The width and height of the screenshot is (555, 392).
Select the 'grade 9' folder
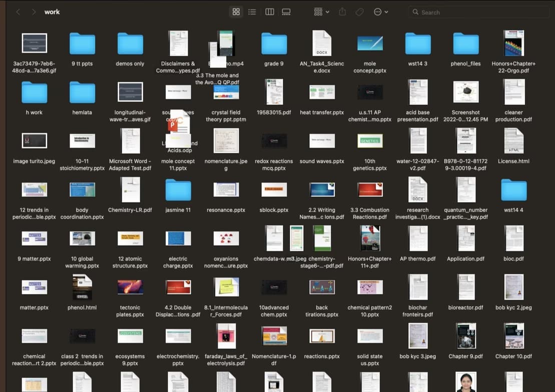coord(274,44)
